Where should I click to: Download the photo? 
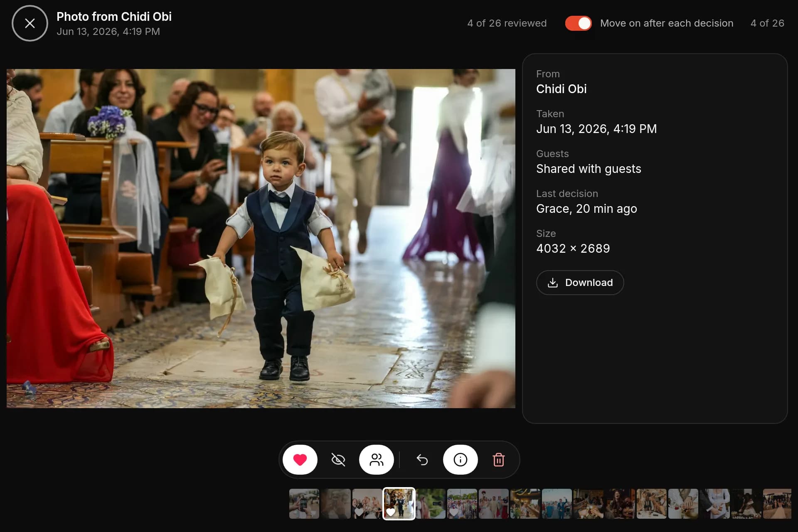(580, 283)
